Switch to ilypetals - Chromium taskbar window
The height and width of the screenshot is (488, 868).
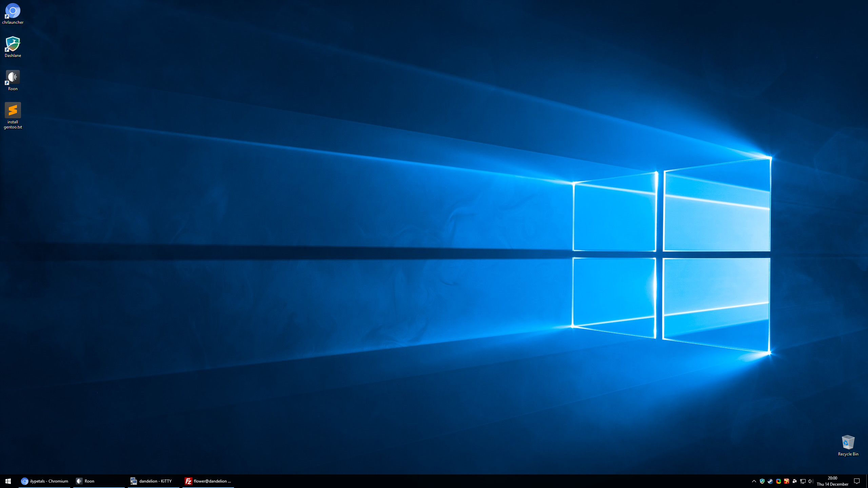[x=45, y=481]
